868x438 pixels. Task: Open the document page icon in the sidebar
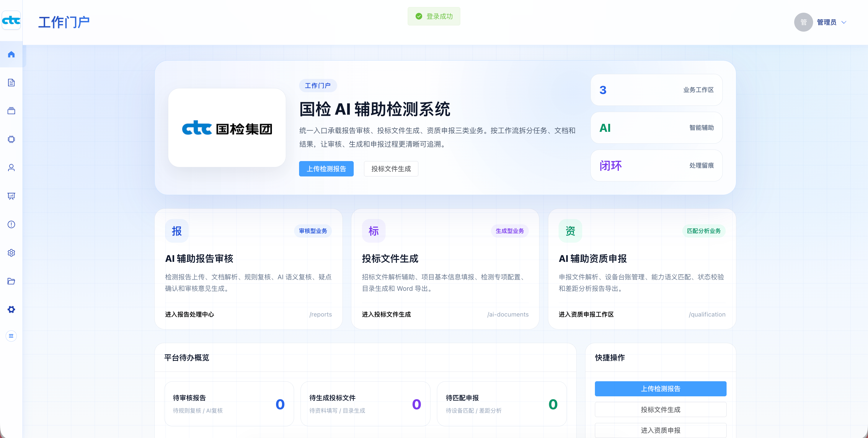[11, 83]
